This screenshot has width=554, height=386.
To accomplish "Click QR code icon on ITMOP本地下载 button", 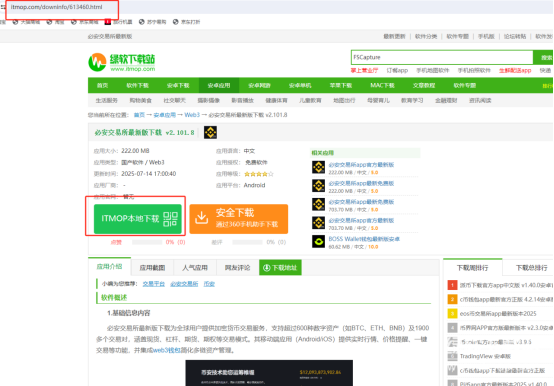I will pos(170,219).
